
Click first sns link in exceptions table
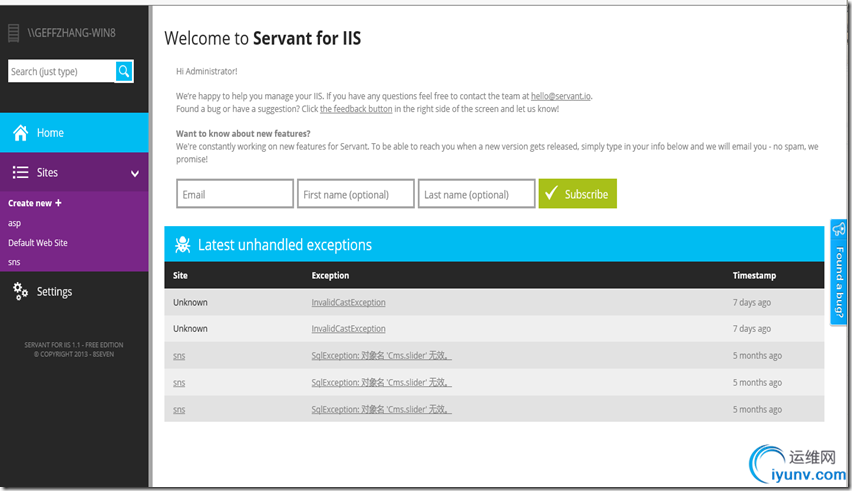tap(179, 356)
